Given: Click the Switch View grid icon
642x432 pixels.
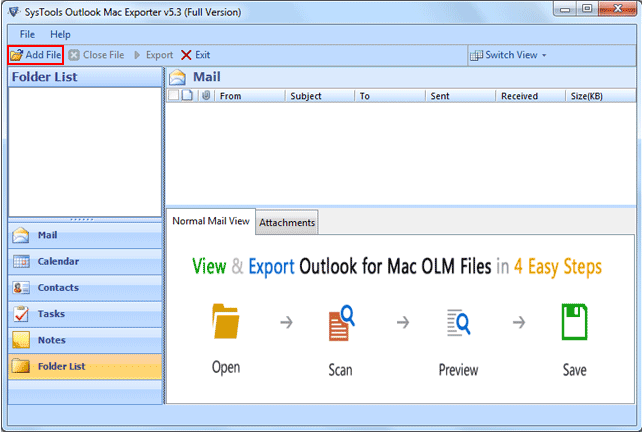Looking at the screenshot, I should (x=476, y=55).
